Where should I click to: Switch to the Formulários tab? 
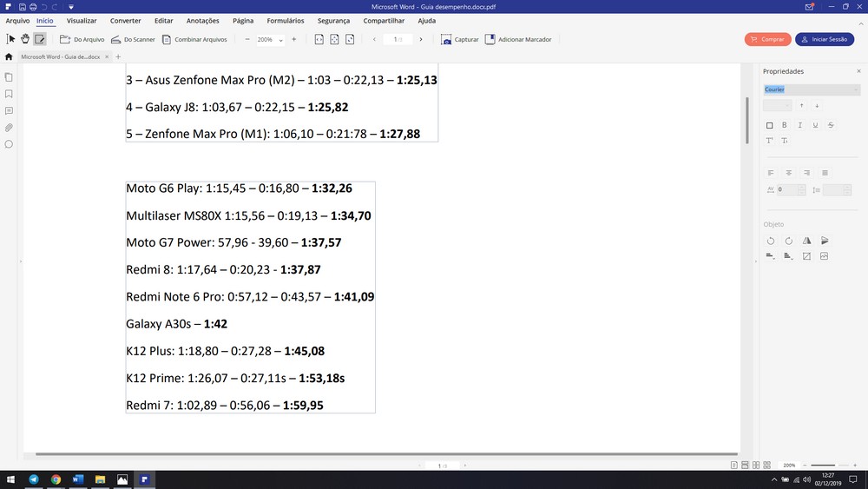click(286, 21)
